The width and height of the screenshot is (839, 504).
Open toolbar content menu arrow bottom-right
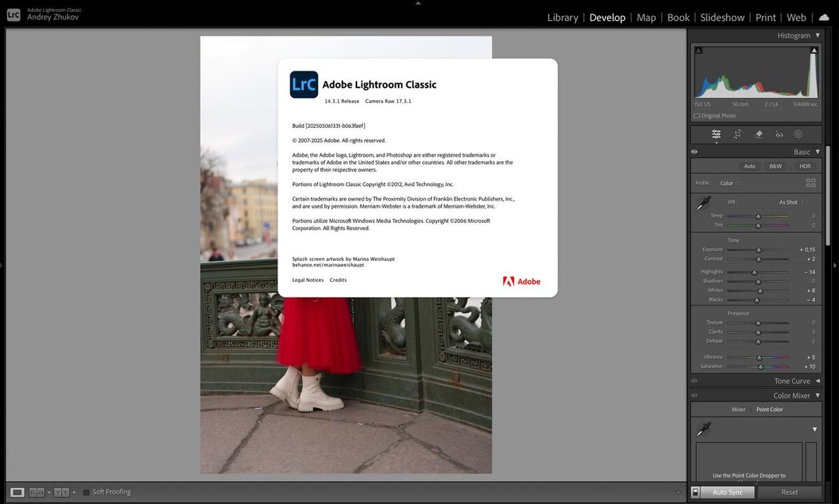[x=678, y=492]
